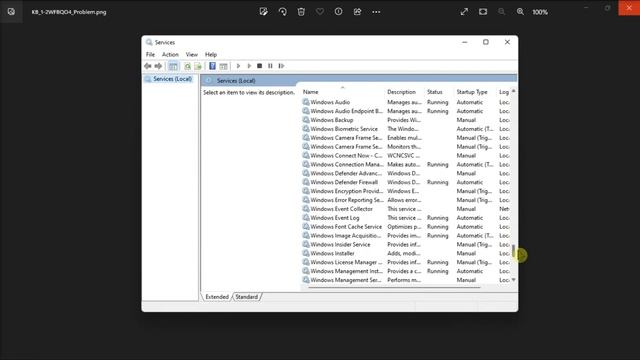The image size is (640, 360).
Task: Click the Pause Service icon
Action: [x=270, y=66]
